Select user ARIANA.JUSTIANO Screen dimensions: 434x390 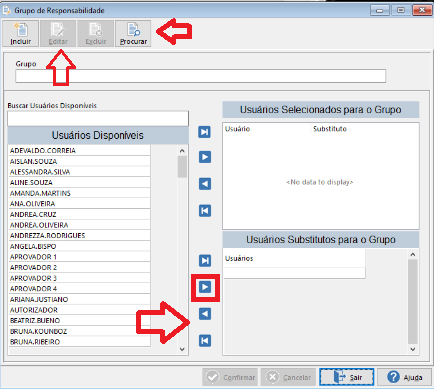click(x=79, y=299)
